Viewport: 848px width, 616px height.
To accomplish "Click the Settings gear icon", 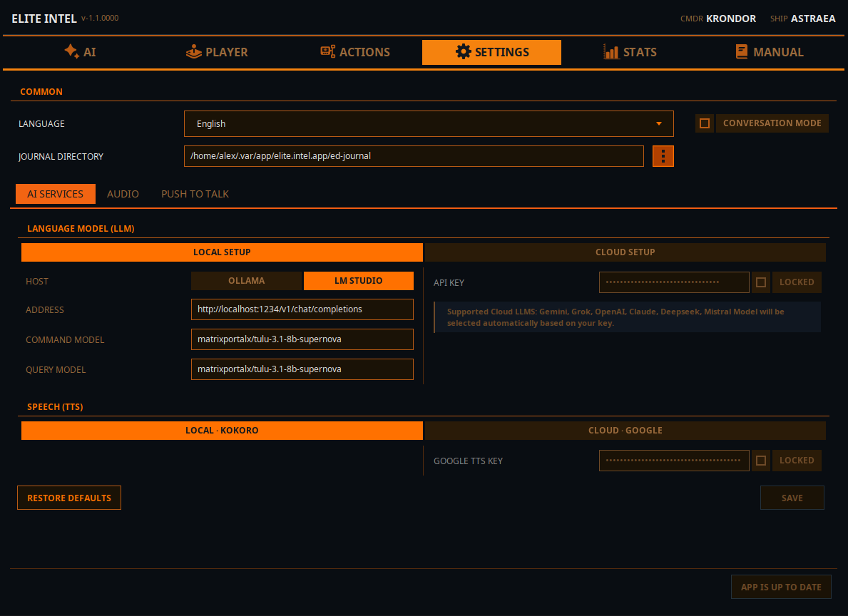I will click(463, 52).
